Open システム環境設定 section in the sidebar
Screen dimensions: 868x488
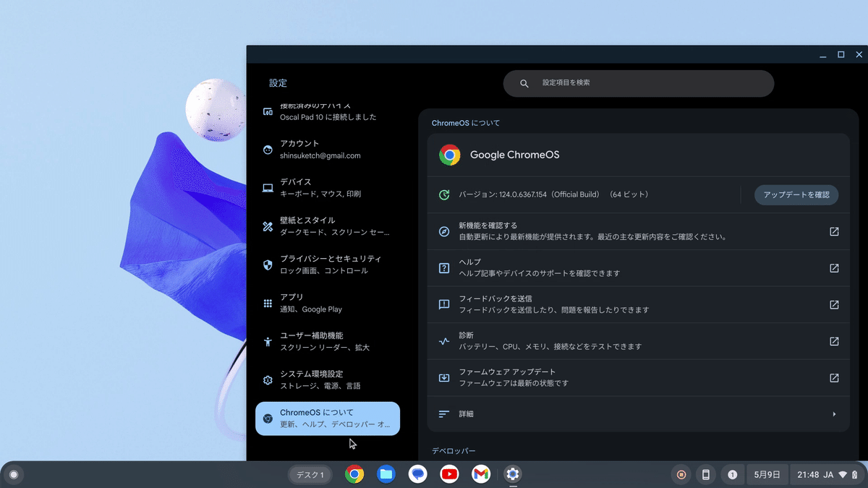(x=328, y=380)
